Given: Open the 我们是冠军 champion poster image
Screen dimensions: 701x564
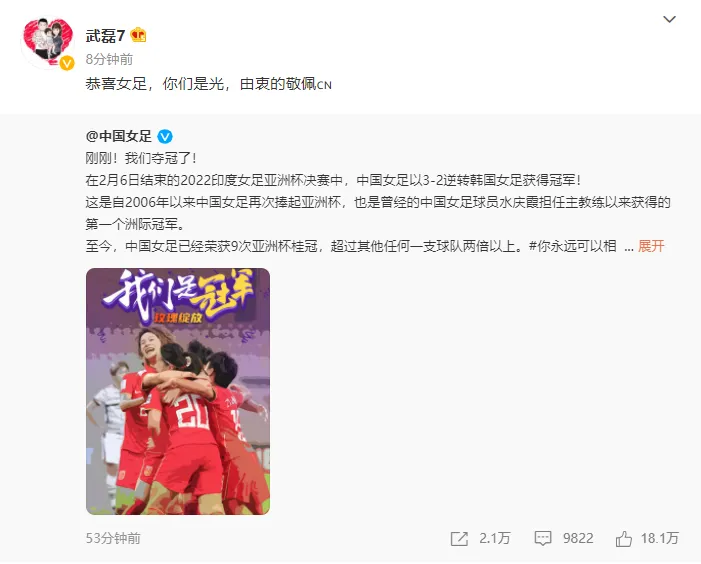Looking at the screenshot, I should pos(178,391).
